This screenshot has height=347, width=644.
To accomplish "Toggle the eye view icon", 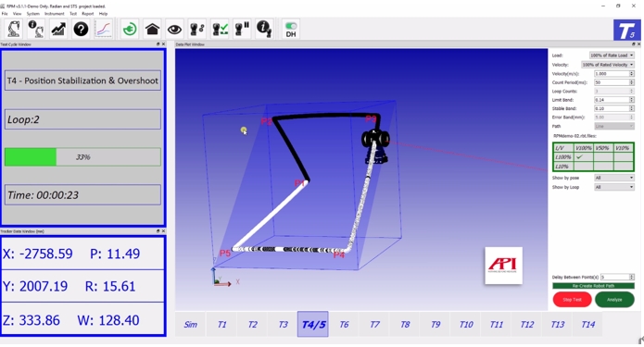I will (x=174, y=29).
